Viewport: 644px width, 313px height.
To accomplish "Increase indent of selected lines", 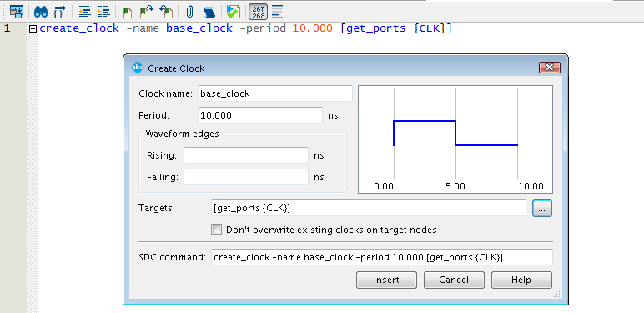I will click(x=84, y=12).
